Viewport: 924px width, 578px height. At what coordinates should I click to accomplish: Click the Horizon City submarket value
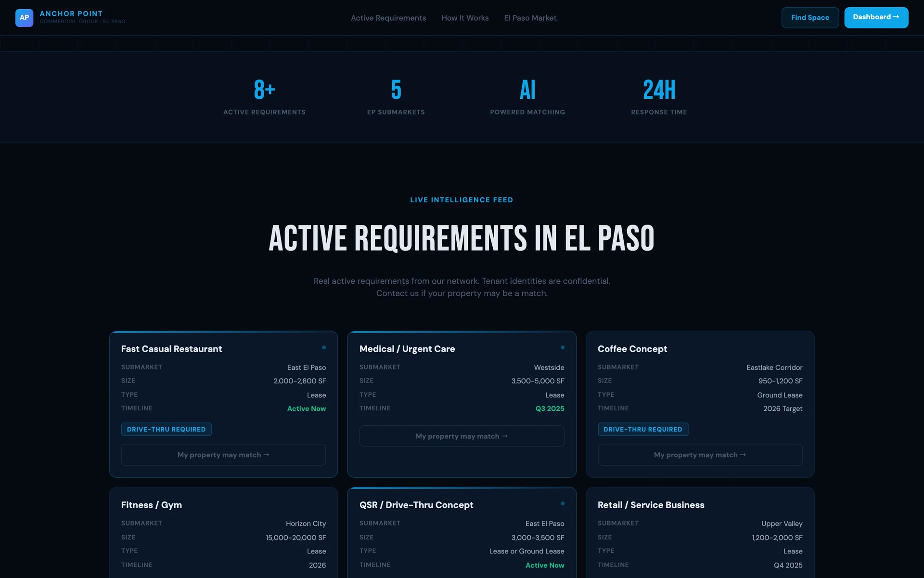coord(306,524)
